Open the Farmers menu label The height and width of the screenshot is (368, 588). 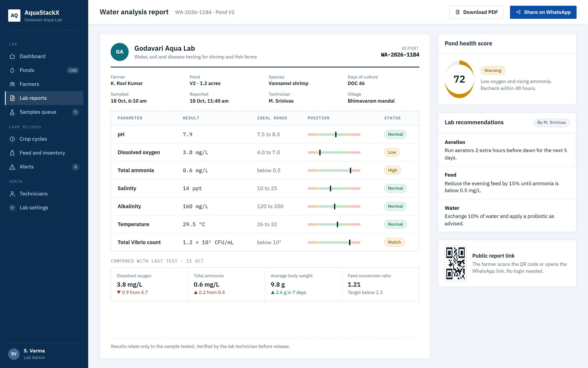pyautogui.click(x=29, y=84)
